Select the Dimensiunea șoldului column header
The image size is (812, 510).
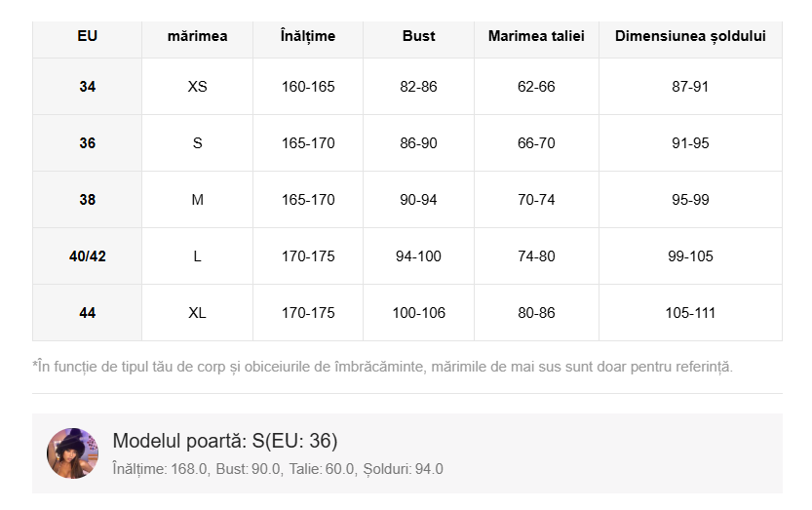(690, 36)
